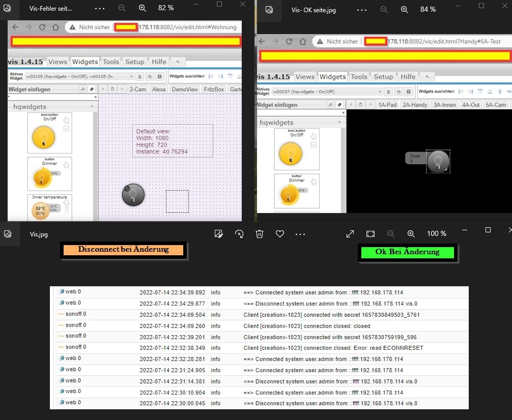Delete active widget w00105 via trash icon

139,76
